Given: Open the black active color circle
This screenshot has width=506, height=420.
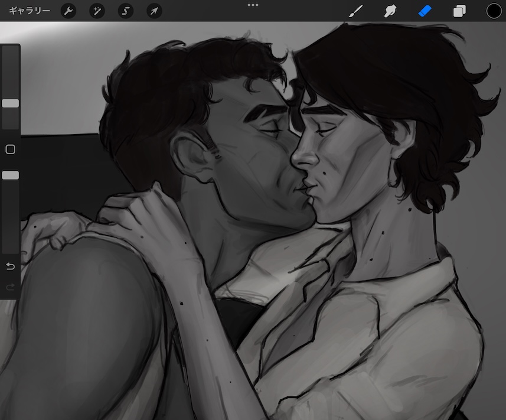Looking at the screenshot, I should tap(494, 11).
